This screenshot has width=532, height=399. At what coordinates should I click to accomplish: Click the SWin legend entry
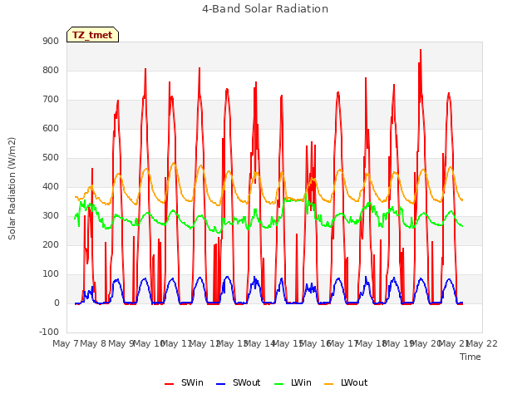tap(184, 382)
